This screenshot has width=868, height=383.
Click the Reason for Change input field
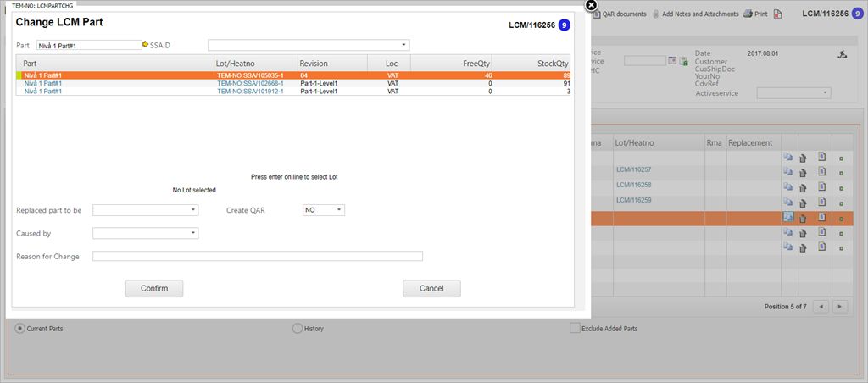coord(257,256)
